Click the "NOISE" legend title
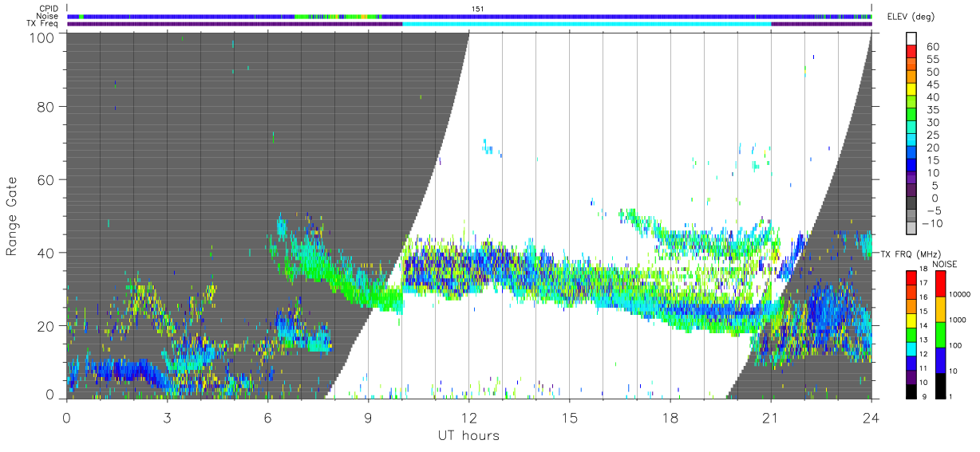The width and height of the screenshot is (980, 452). pos(944,264)
